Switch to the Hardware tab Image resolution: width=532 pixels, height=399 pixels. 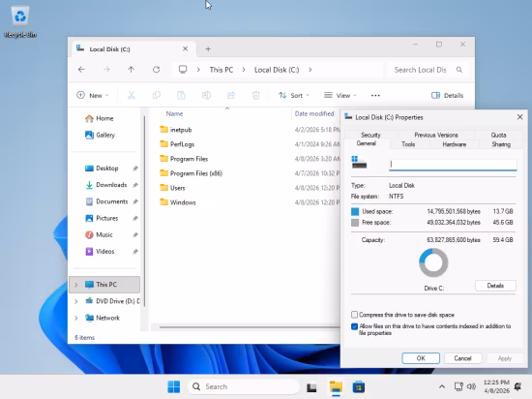(455, 144)
